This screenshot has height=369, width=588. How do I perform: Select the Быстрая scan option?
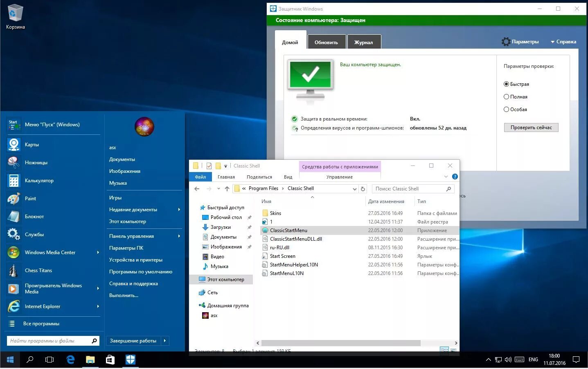[x=516, y=84]
